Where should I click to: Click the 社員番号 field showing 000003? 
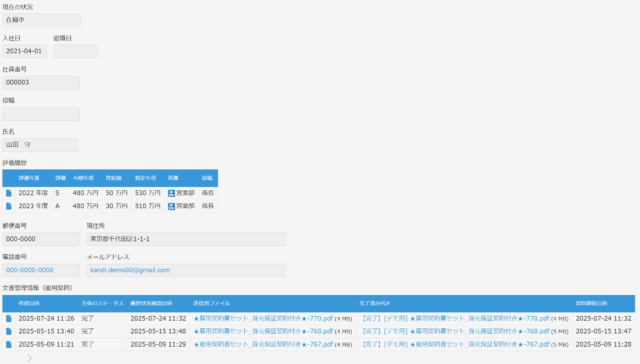[41, 82]
